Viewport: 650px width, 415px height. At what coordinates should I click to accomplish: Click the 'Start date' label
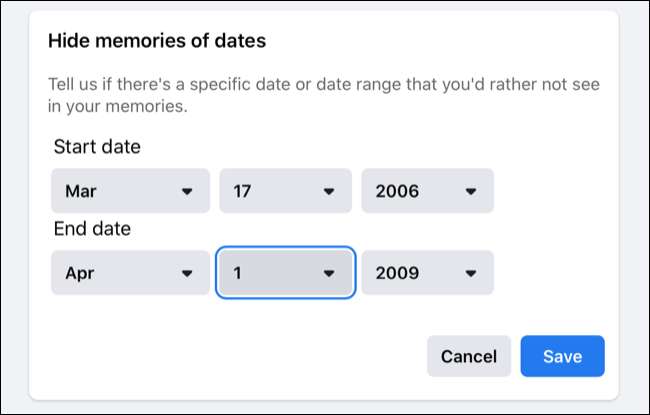97,147
